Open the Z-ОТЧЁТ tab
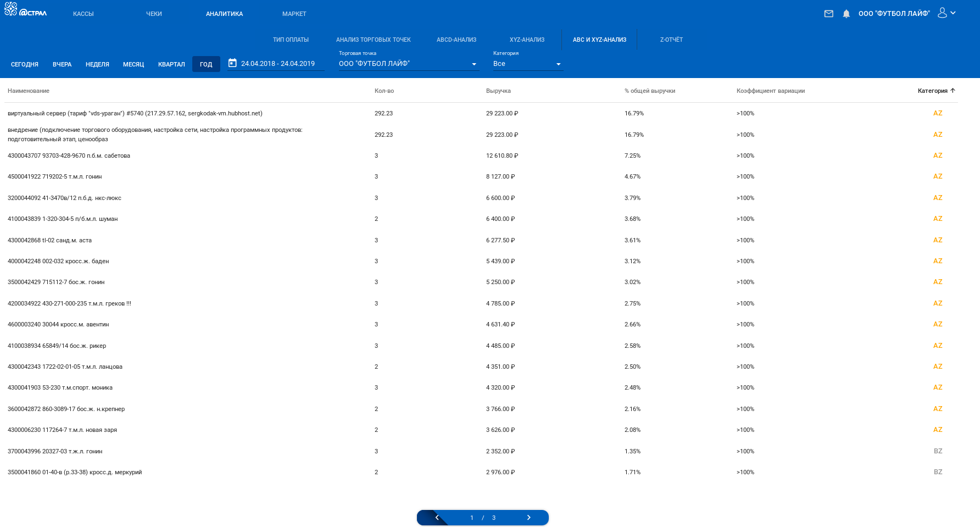 click(x=671, y=40)
